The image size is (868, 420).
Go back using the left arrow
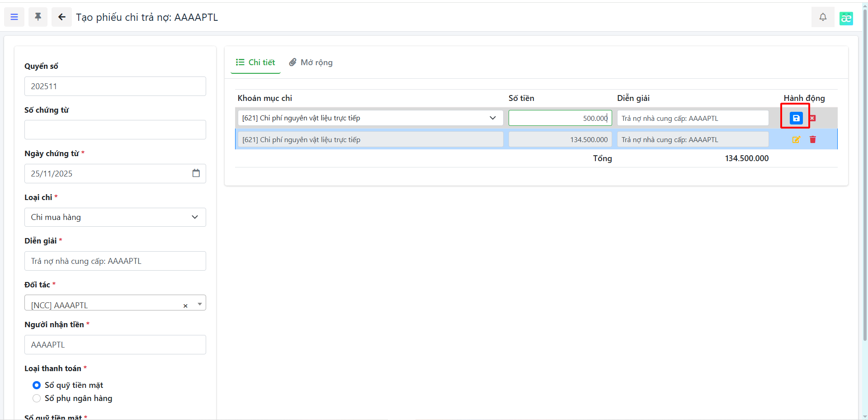point(61,17)
